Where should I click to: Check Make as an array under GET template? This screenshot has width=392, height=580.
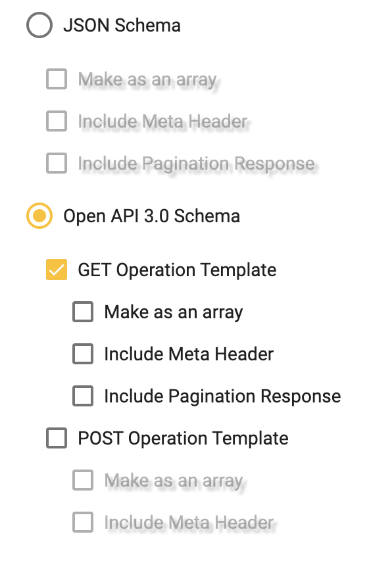pos(83,312)
